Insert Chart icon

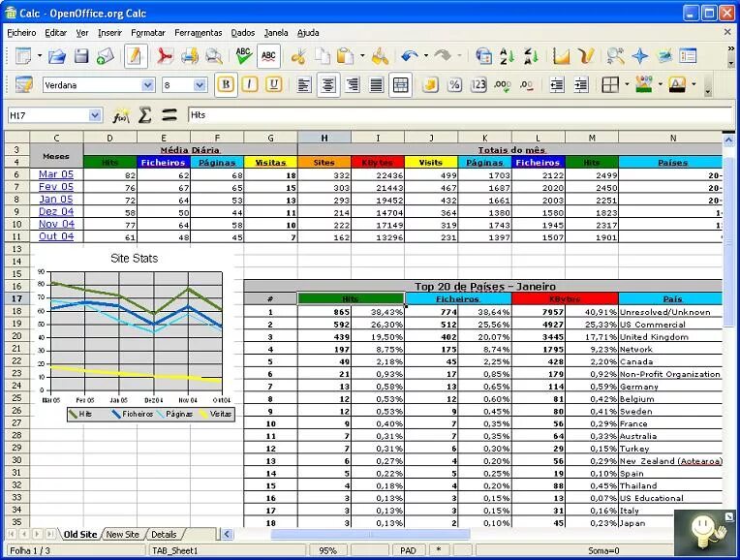561,56
